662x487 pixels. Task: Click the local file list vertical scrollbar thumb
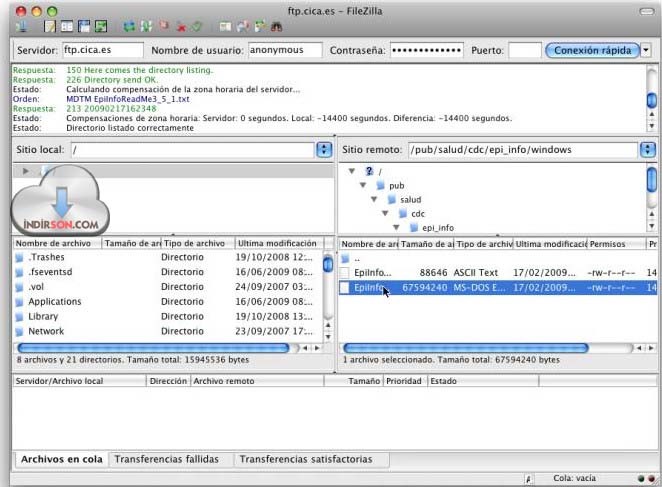pos(328,264)
